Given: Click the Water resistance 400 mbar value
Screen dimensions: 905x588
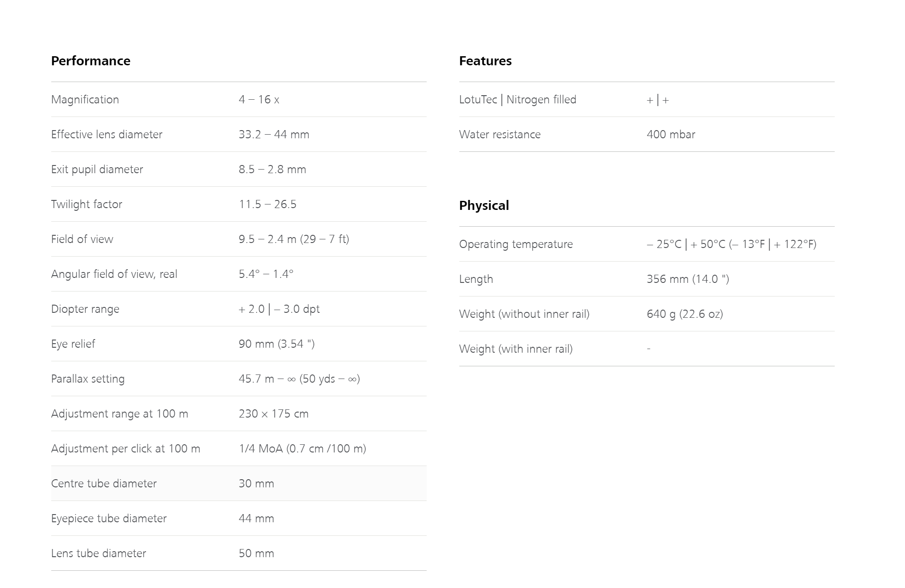Looking at the screenshot, I should 671,135.
